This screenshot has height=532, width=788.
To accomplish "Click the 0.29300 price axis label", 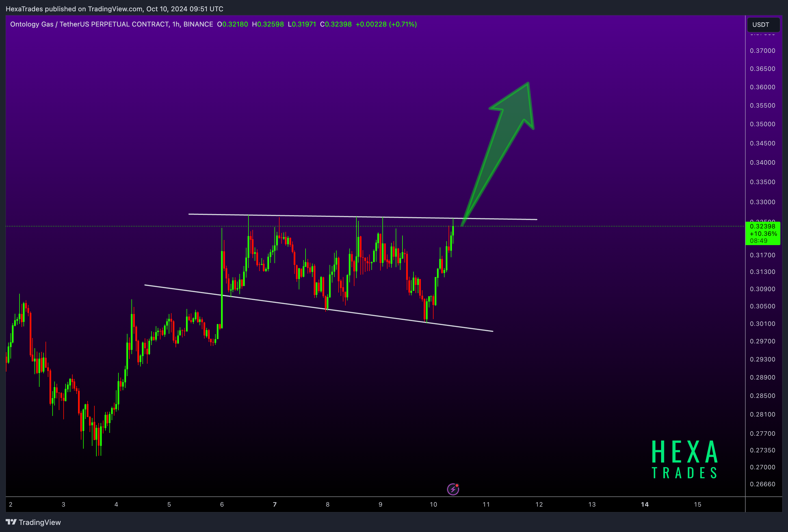I will click(x=762, y=359).
